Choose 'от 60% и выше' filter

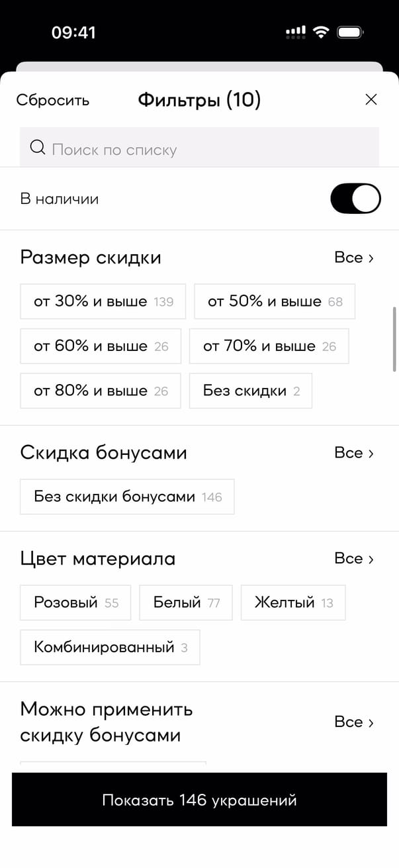pos(100,346)
